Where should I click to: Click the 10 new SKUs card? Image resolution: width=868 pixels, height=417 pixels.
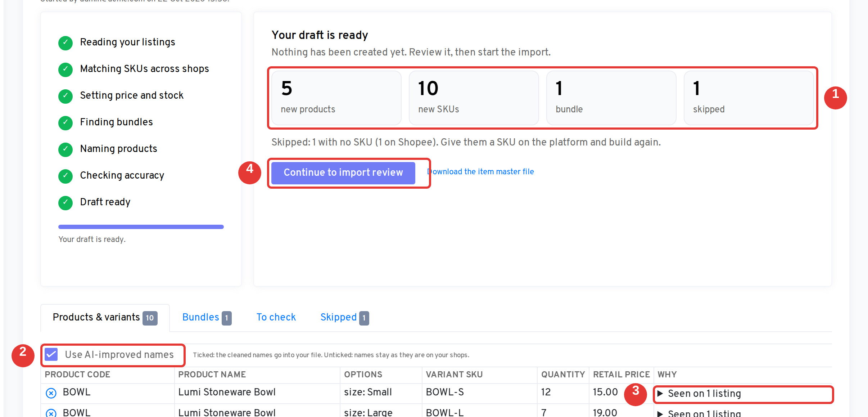(474, 98)
